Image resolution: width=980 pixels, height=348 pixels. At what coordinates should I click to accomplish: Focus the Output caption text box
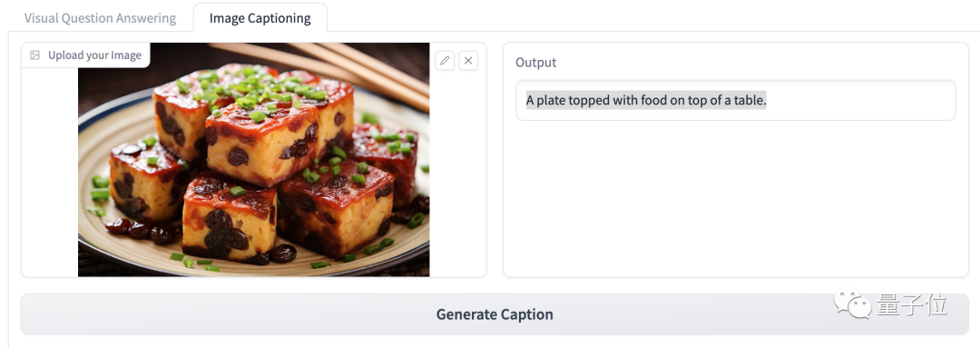click(736, 100)
